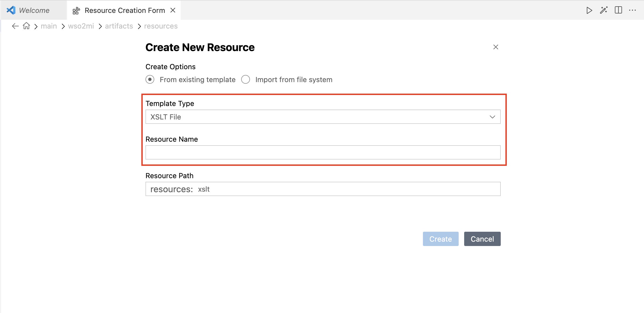The height and width of the screenshot is (313, 644).
Task: Click the Run play icon in title bar
Action: [x=589, y=10]
